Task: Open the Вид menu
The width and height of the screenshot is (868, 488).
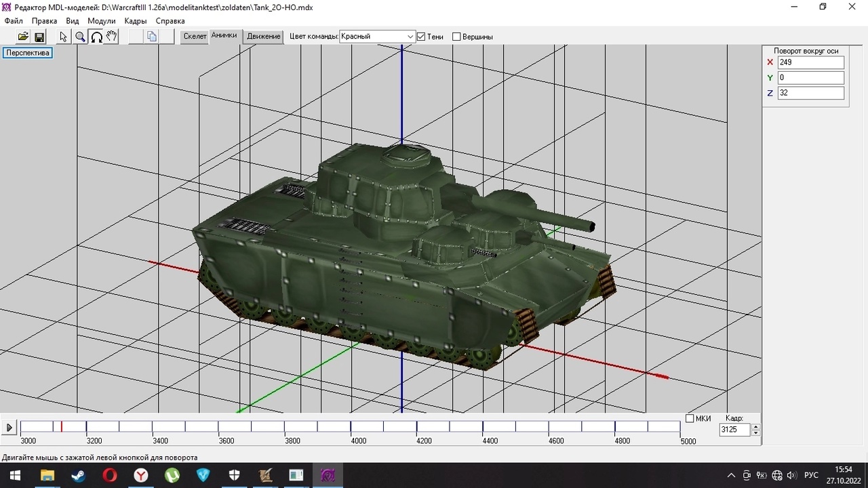Action: pos(73,21)
